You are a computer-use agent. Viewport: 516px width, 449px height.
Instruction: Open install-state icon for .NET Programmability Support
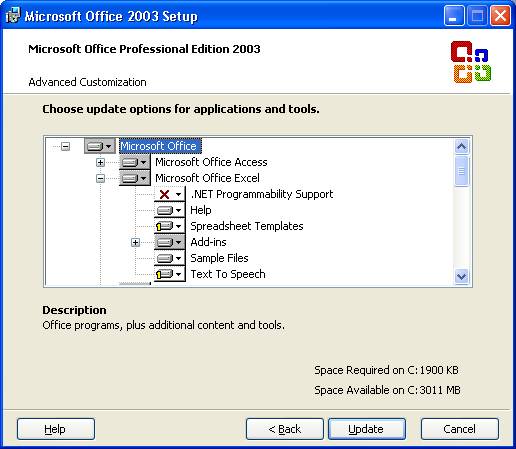click(x=169, y=194)
